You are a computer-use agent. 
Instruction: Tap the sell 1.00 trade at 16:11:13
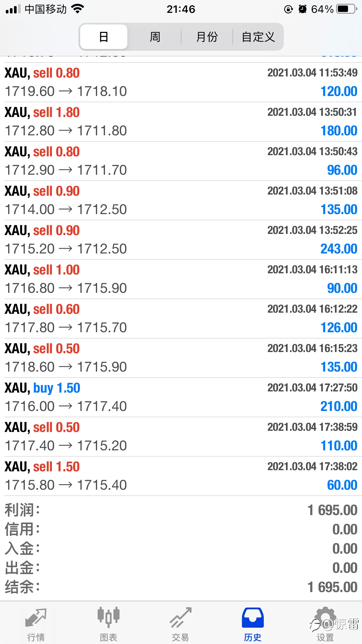point(181,279)
